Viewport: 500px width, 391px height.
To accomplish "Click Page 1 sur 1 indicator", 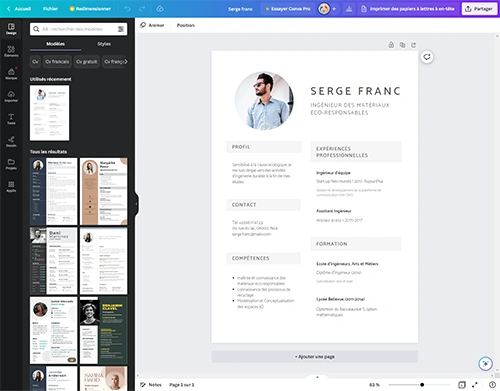I will click(x=182, y=385).
